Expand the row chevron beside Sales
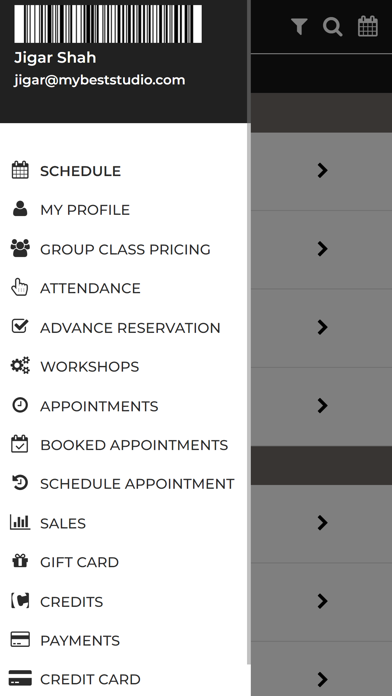The height and width of the screenshot is (696, 392). coord(323,522)
